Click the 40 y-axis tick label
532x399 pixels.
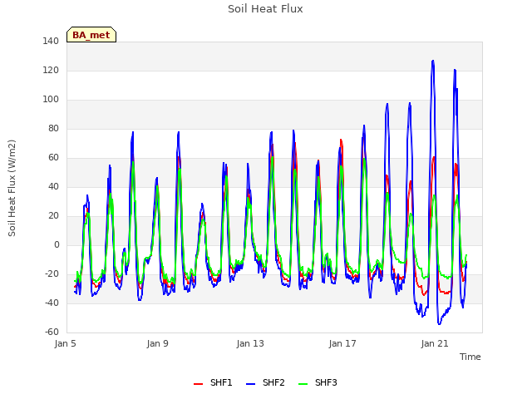pyautogui.click(x=53, y=186)
